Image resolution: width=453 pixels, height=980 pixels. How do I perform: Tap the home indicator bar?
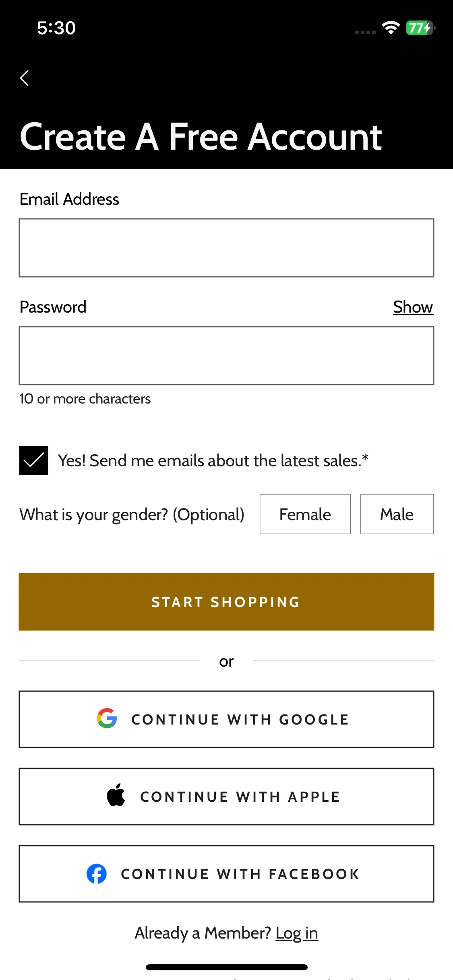(x=227, y=967)
